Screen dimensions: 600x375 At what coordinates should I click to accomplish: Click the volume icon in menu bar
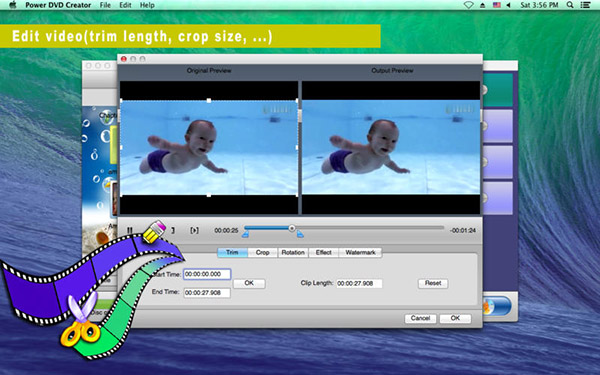click(509, 5)
